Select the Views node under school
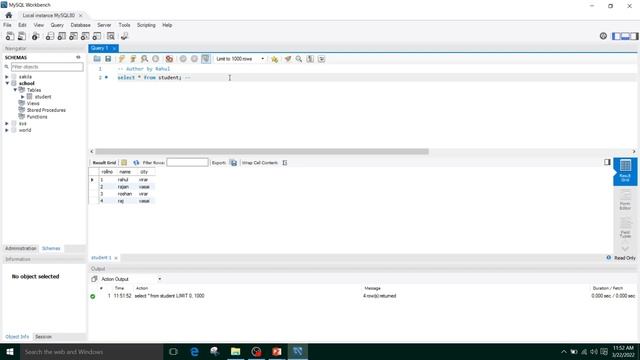 point(33,103)
